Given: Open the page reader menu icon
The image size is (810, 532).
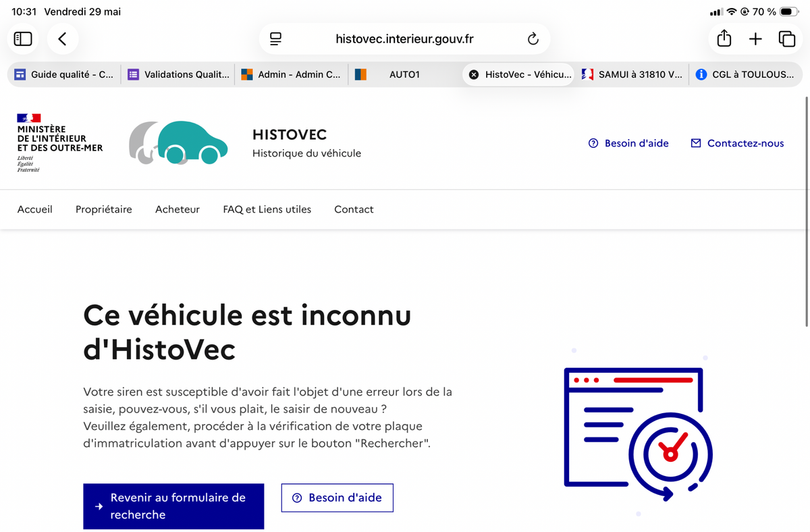Looking at the screenshot, I should coord(275,39).
